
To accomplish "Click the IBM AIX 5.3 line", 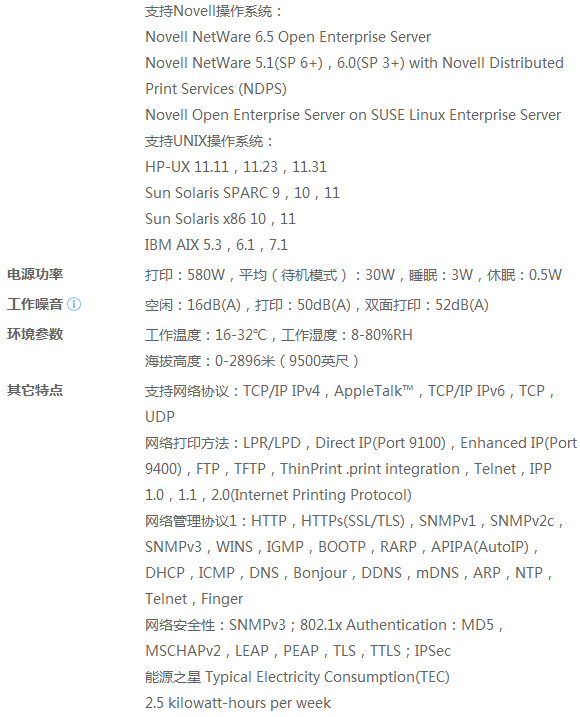I will (216, 245).
